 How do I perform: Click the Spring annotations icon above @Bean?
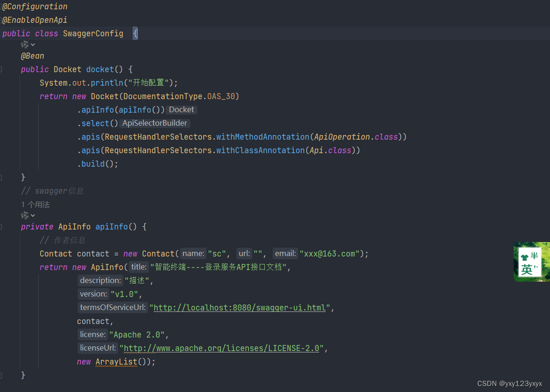(x=24, y=44)
